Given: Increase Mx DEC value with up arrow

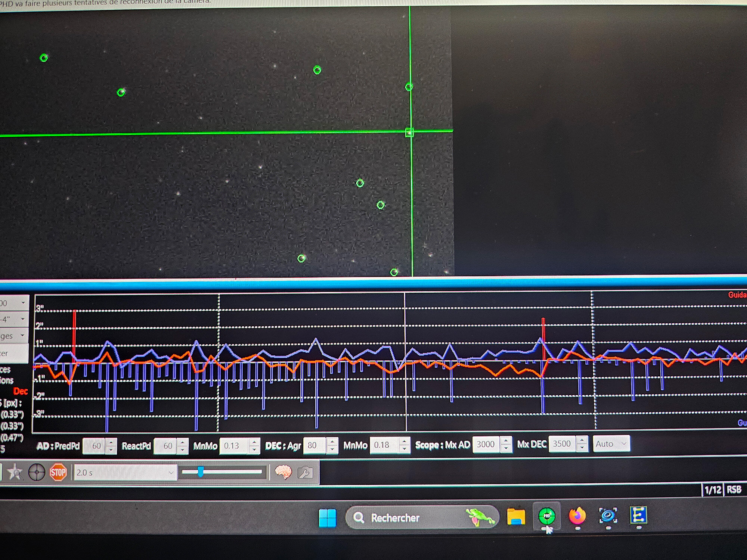Looking at the screenshot, I should tap(582, 441).
